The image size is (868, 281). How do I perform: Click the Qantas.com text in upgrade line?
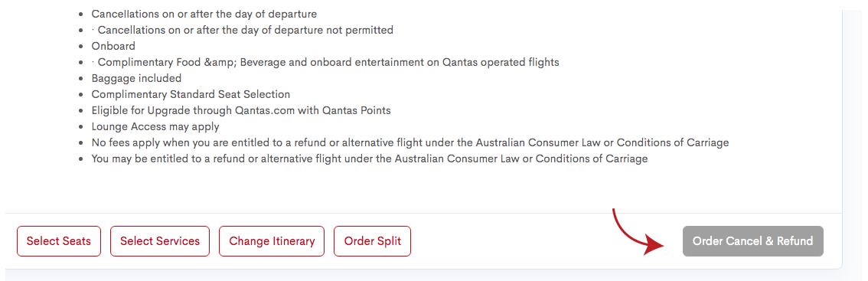pos(265,110)
